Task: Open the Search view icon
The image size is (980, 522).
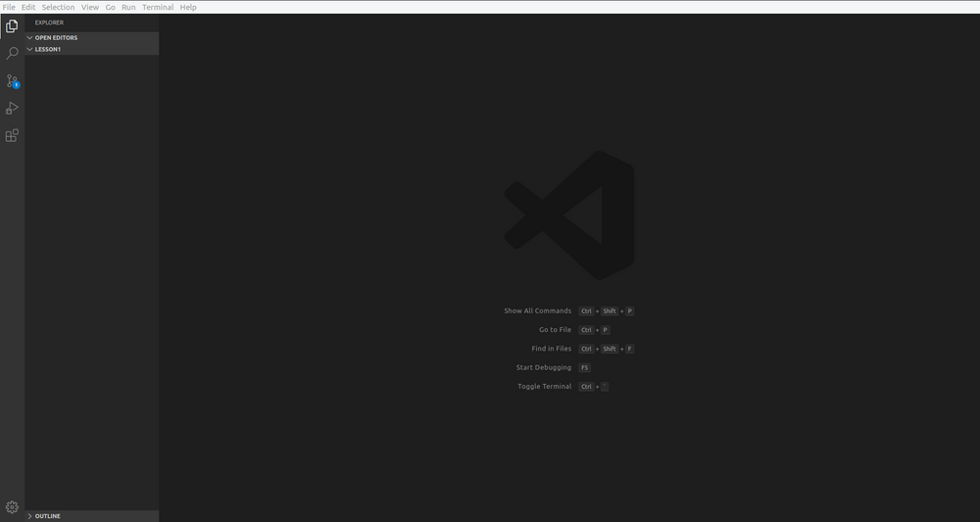Action: (12, 53)
